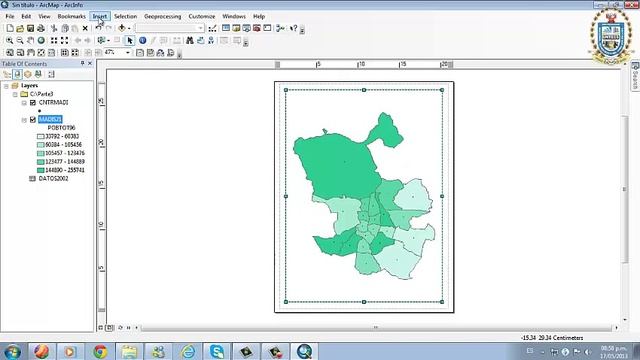Screen dimensions: 640x360
Task: Switch to Layout View button
Action: click(109, 328)
